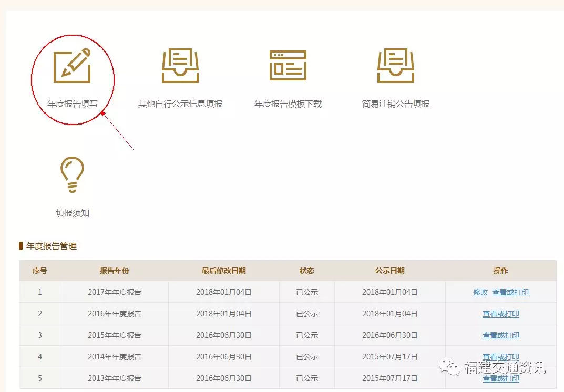Open the 简易注销公告填报 inbox icon

coord(396,66)
